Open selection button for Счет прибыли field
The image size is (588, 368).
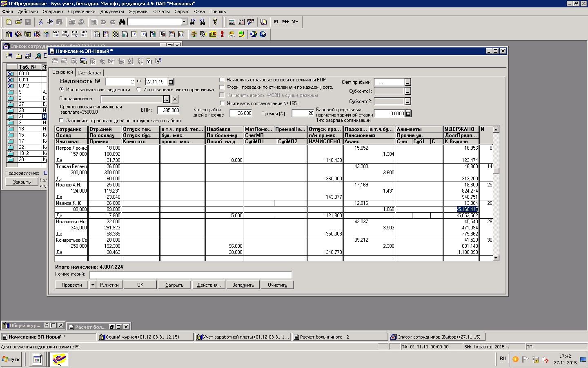[408, 82]
